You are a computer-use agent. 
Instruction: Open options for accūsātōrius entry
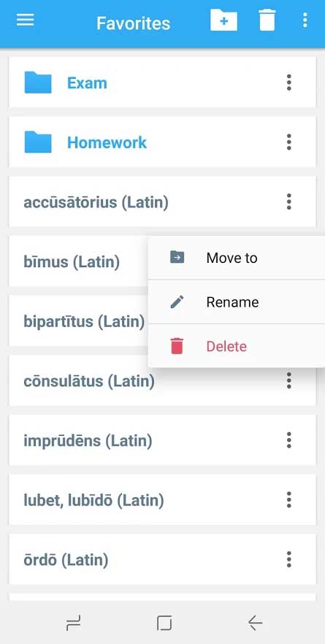[x=288, y=202]
